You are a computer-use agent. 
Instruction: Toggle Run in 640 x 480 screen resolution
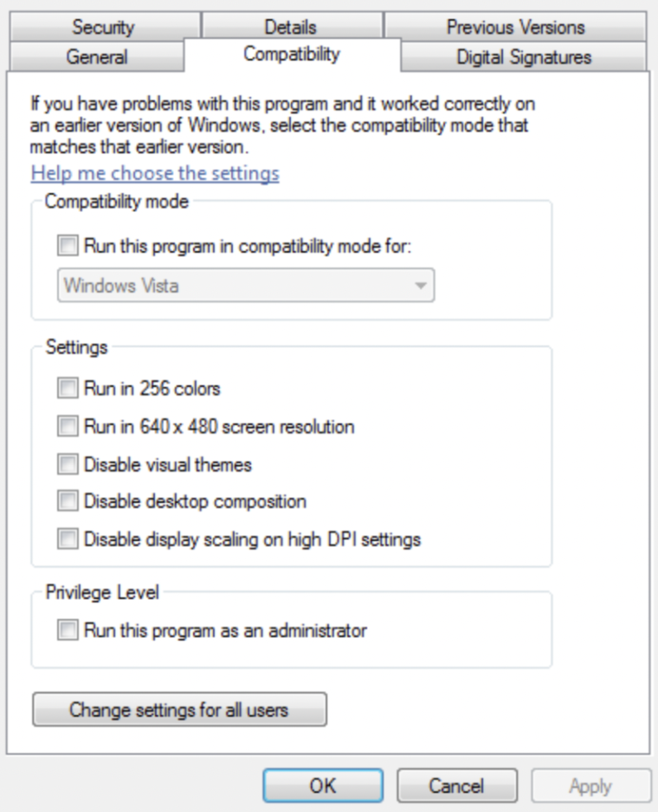[x=68, y=427]
